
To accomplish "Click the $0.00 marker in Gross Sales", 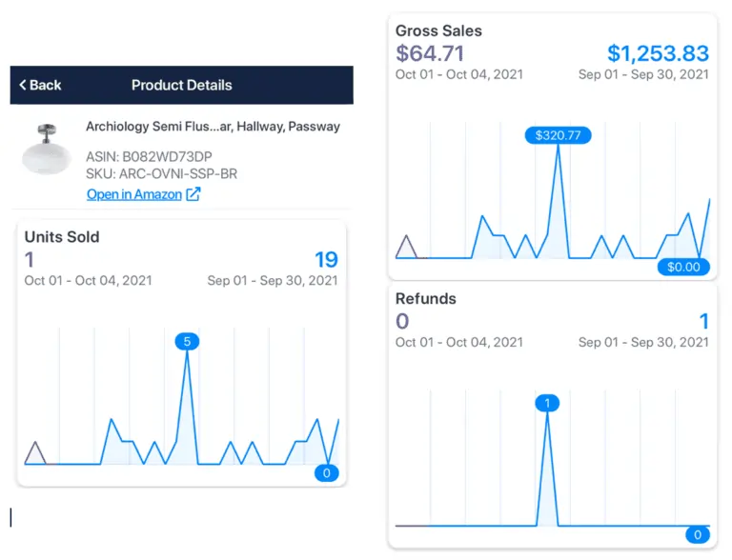I will (683, 267).
